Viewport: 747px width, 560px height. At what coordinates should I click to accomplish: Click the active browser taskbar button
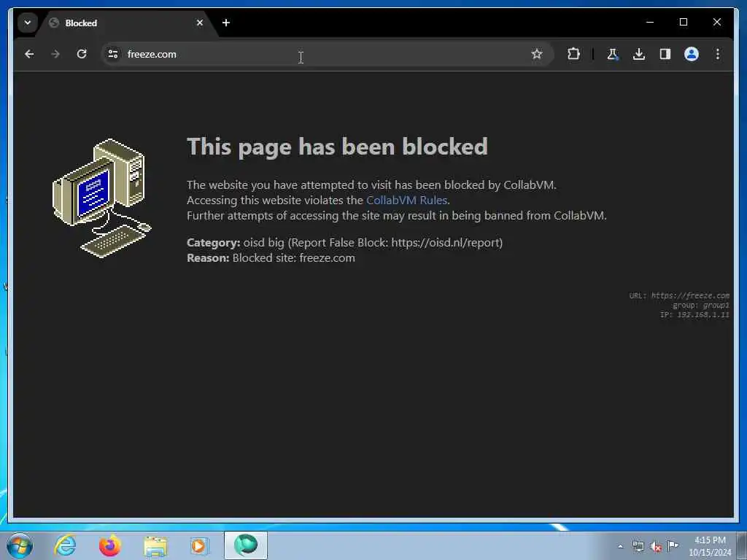tap(246, 545)
